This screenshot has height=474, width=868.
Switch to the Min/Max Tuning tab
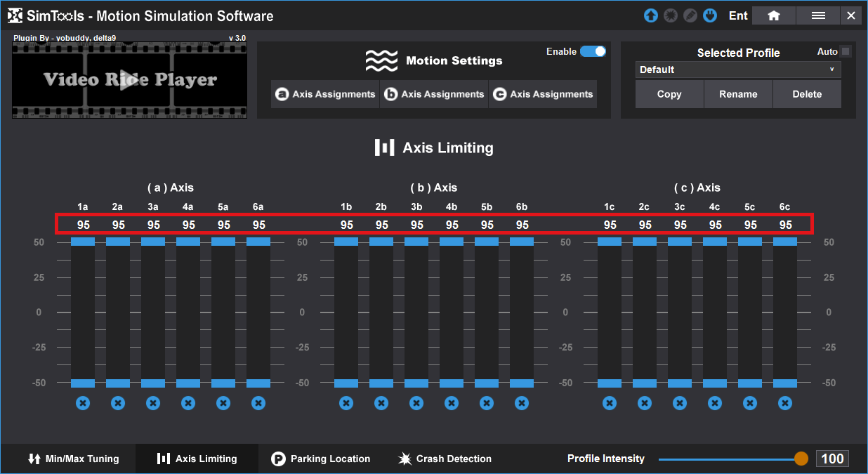(74, 459)
